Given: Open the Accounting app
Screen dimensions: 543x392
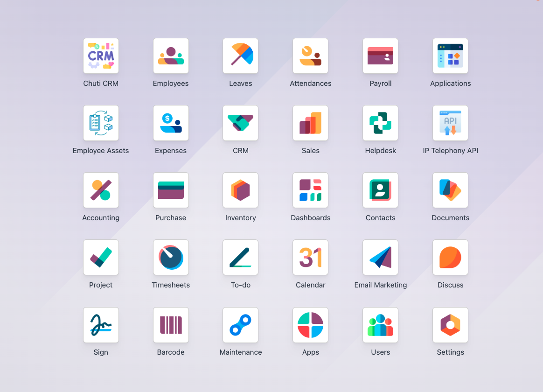Looking at the screenshot, I should (101, 190).
